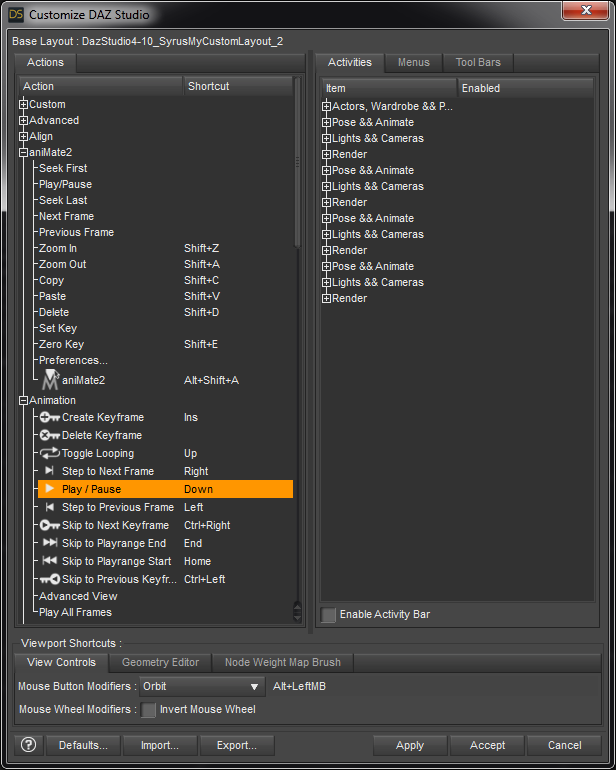Click the DS application icon in title bar
This screenshot has width=616, height=770.
click(x=16, y=14)
